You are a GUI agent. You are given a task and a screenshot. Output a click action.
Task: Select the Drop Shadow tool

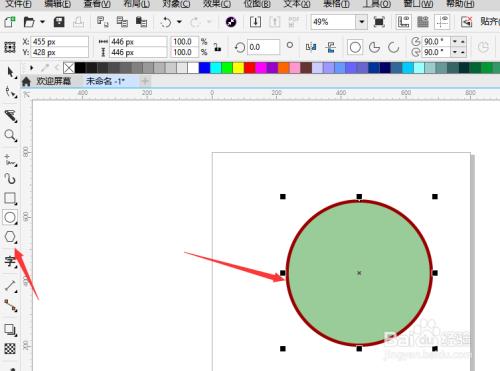tap(10, 330)
